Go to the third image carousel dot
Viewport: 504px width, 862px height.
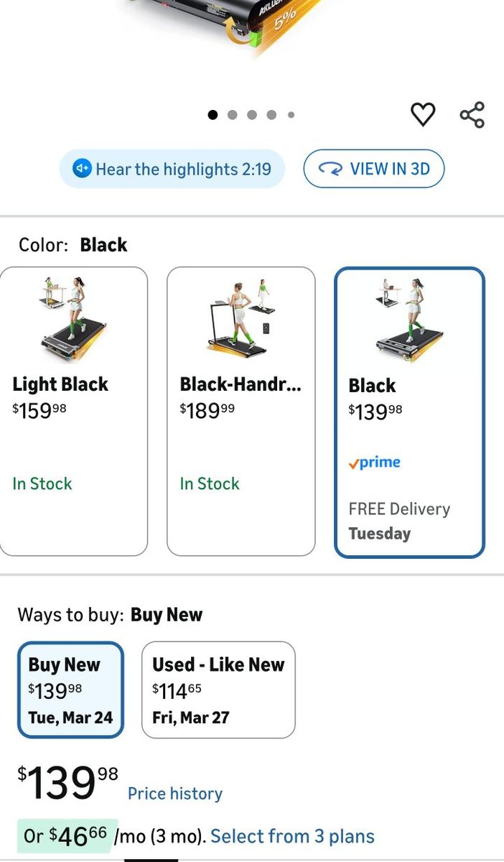click(x=252, y=115)
